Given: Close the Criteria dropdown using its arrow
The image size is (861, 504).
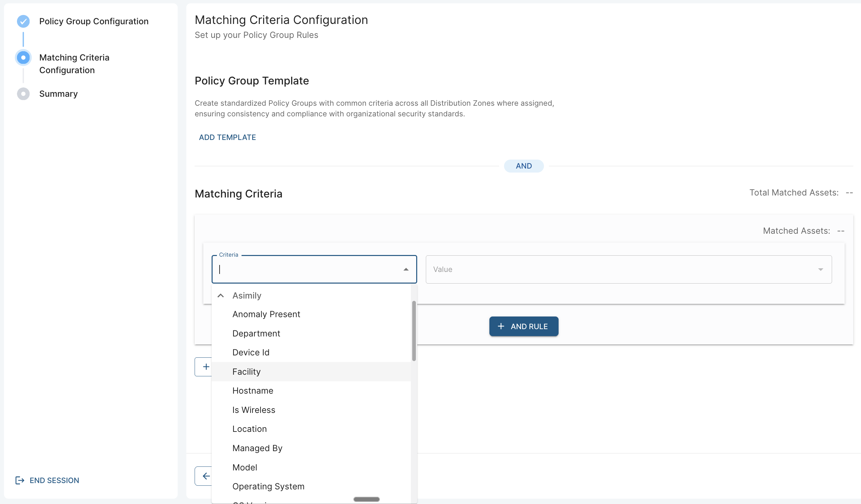Looking at the screenshot, I should 406,269.
